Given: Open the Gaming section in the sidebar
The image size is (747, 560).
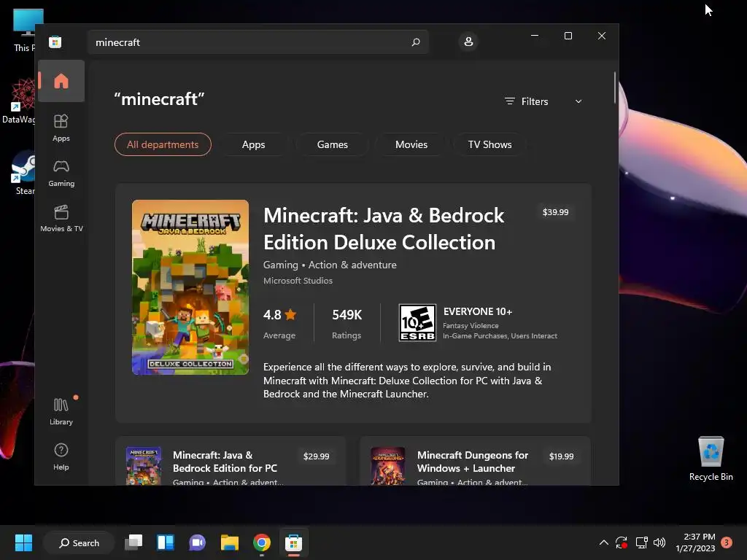Looking at the screenshot, I should click(61, 174).
